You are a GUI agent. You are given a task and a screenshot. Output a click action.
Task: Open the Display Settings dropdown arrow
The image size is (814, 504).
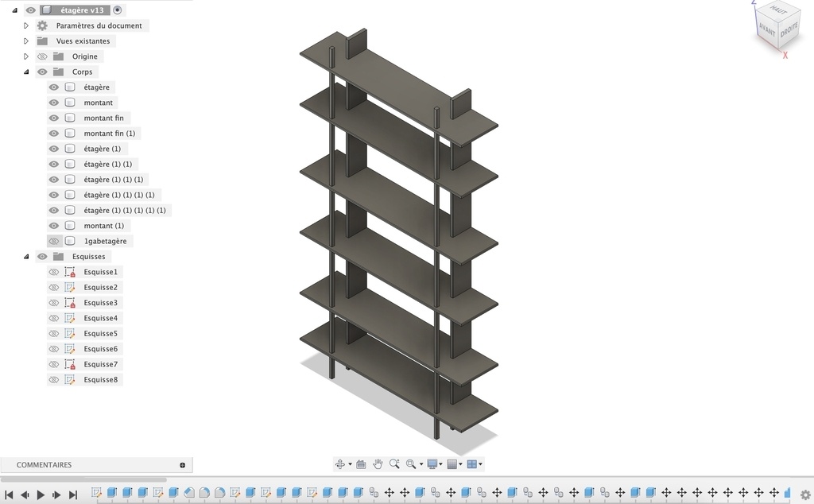point(440,464)
